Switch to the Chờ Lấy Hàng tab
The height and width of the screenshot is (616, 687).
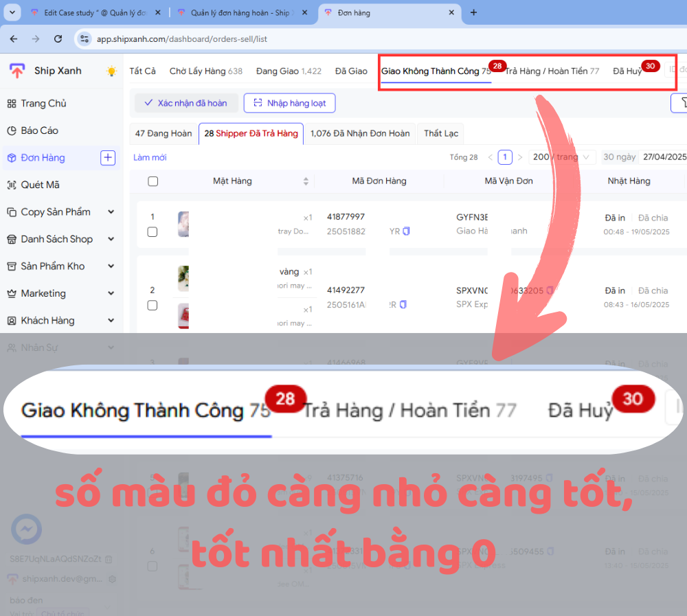pos(205,71)
